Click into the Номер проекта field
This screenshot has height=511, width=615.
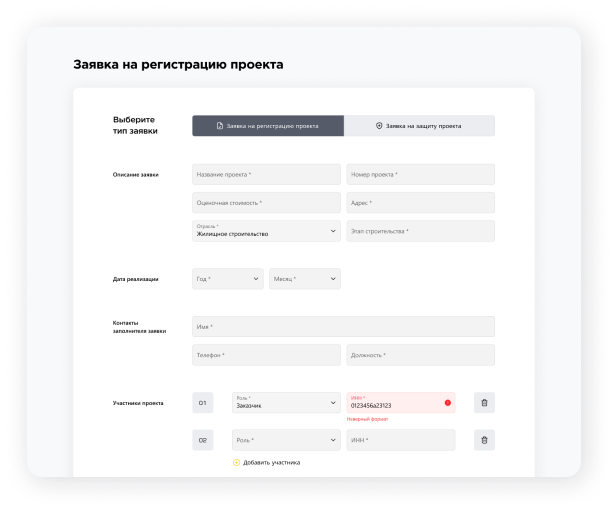[x=420, y=175]
